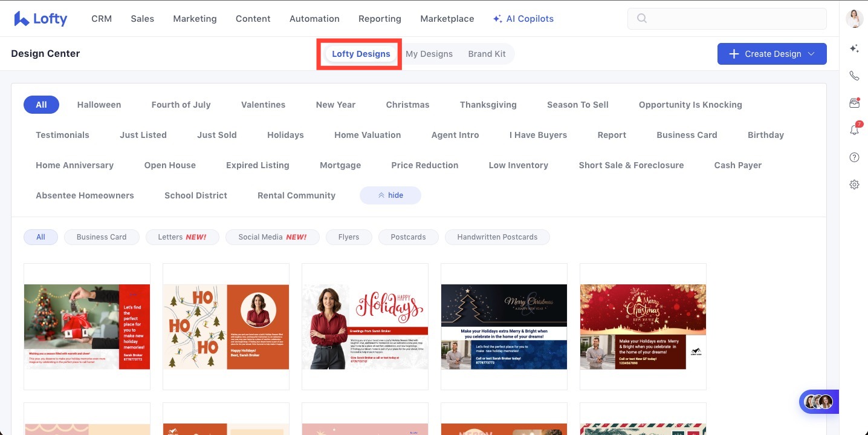868x435 pixels.
Task: Switch to Brand Kit tab
Action: [487, 54]
